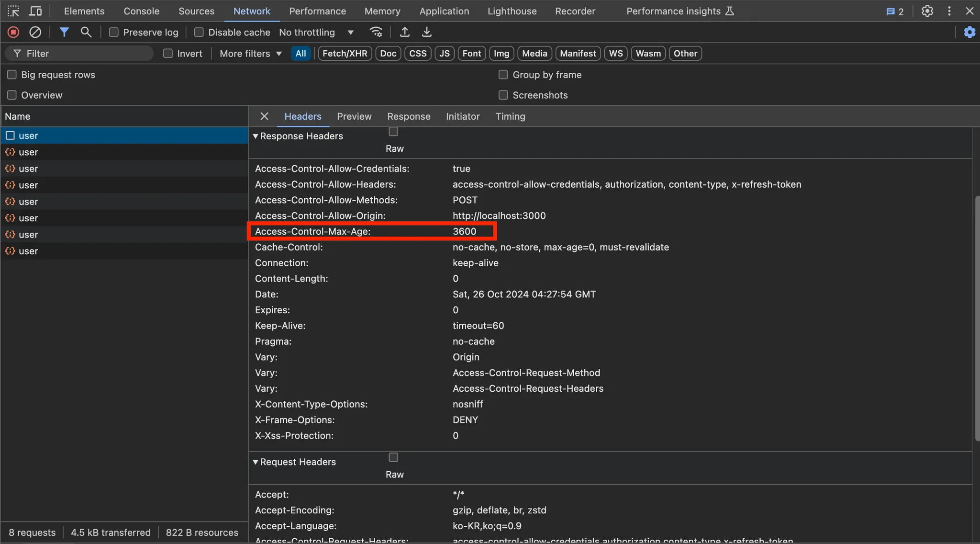The height and width of the screenshot is (544, 980).
Task: Check Big request rows option
Action: [12, 75]
